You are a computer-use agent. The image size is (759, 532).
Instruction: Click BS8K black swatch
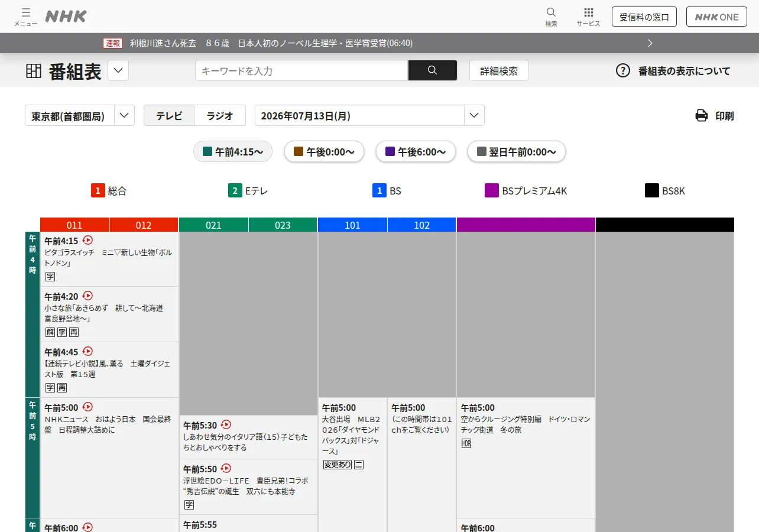coord(652,190)
